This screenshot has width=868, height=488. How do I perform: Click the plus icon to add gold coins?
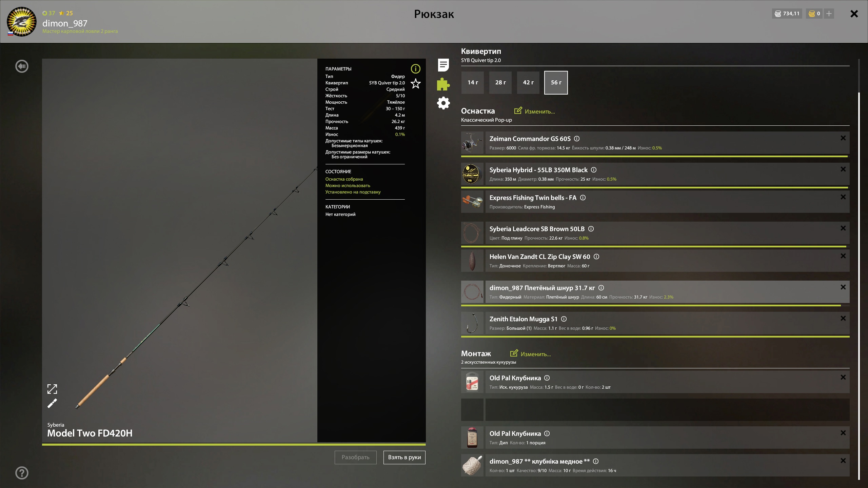[829, 14]
